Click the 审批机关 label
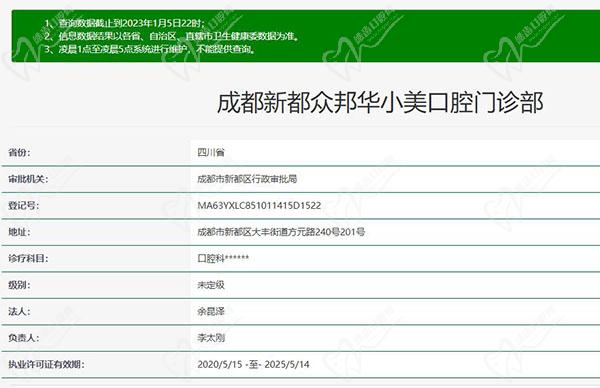The width and height of the screenshot is (600, 388). [28, 179]
